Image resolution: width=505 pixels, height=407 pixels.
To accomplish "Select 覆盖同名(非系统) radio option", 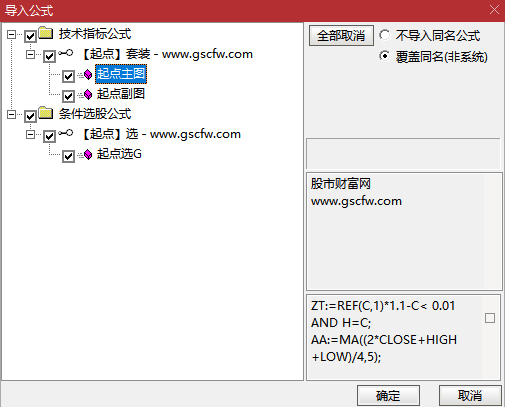I will click(x=384, y=56).
